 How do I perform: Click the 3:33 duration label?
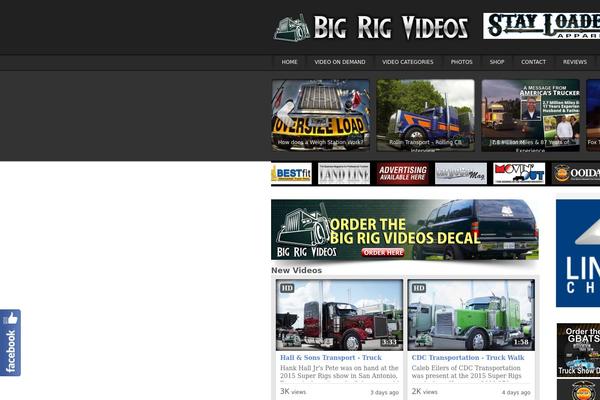pyautogui.click(x=390, y=342)
